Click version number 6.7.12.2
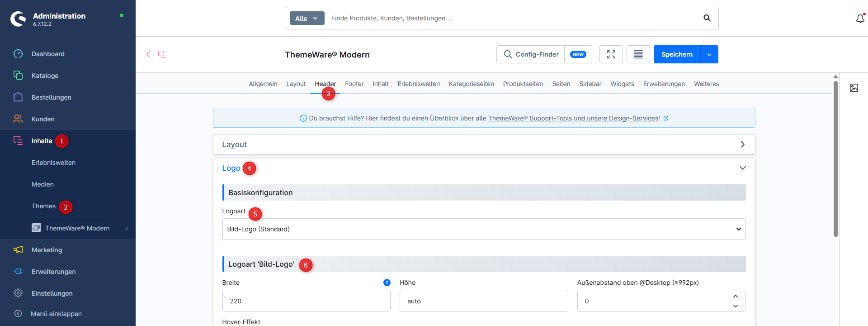The width and height of the screenshot is (868, 326). (42, 24)
